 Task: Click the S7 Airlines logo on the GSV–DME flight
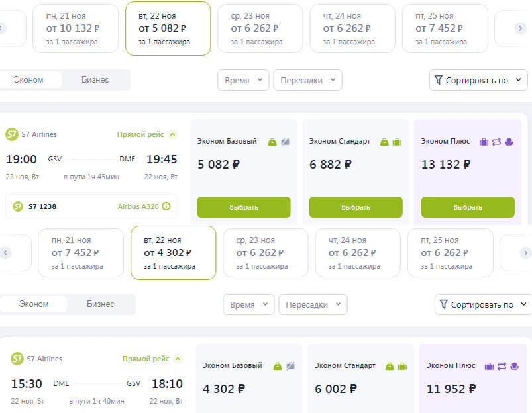coord(12,134)
